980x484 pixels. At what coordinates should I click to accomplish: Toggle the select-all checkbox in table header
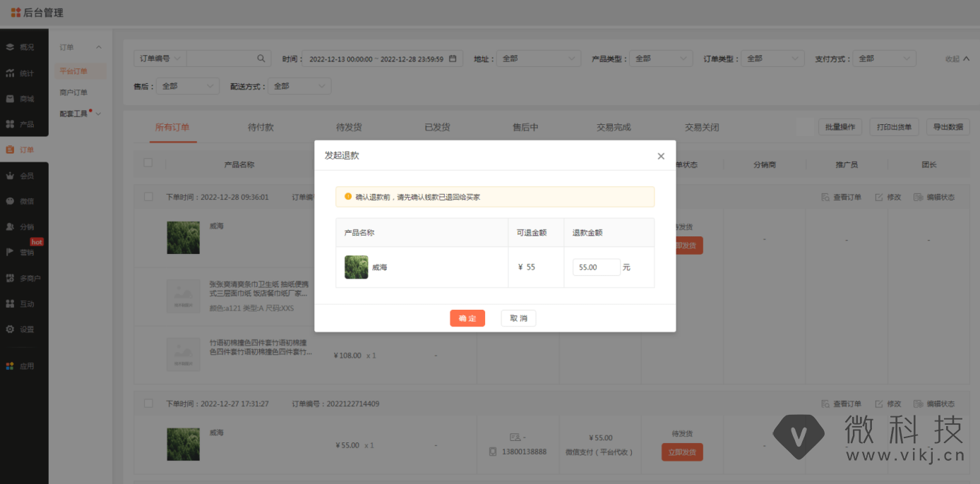[148, 163]
